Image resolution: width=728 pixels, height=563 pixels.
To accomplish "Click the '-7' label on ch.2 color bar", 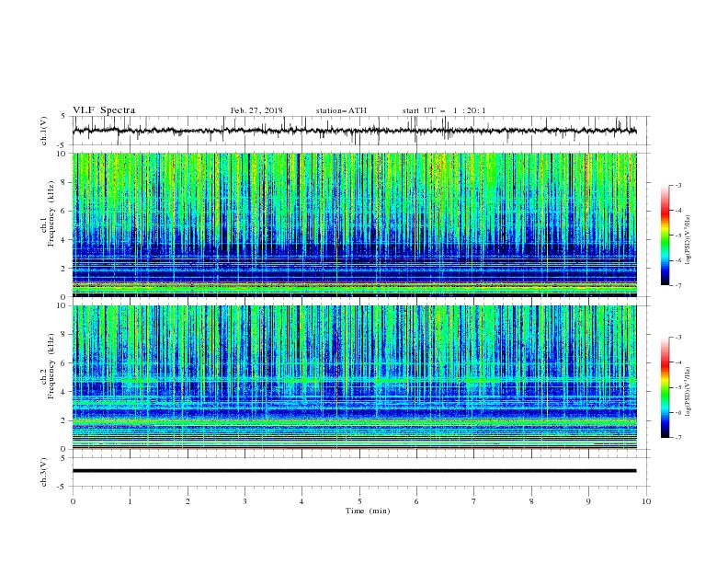I will tap(678, 437).
